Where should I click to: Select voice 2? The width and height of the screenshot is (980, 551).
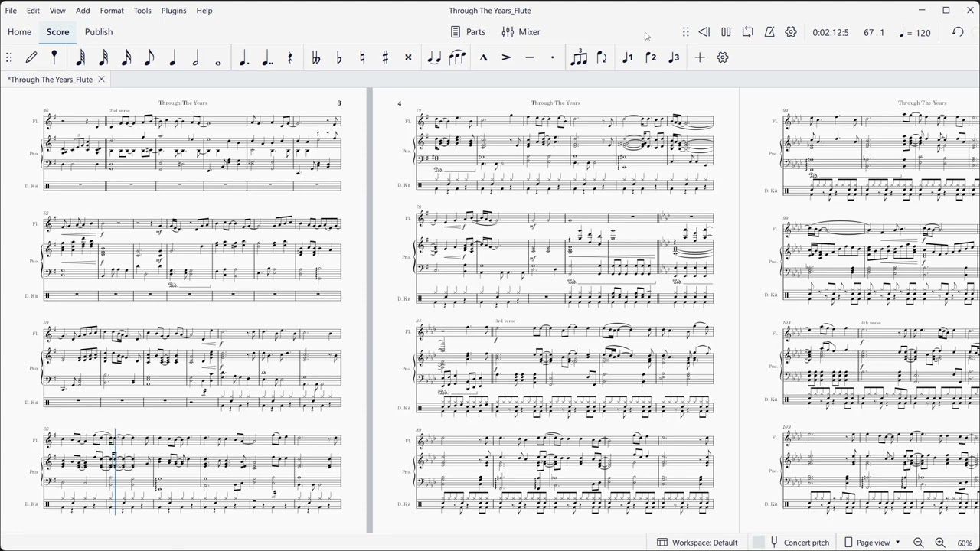point(651,57)
